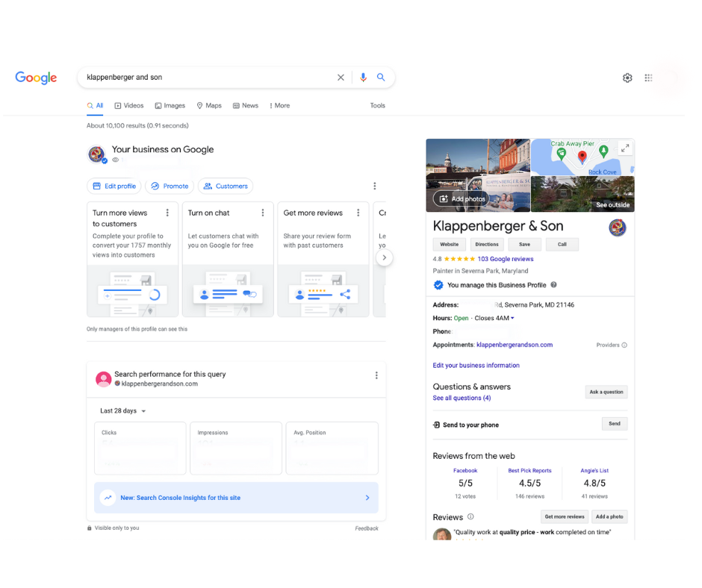Click info icon next to Reviews heading
This screenshot has height=588, width=702.
point(470,516)
